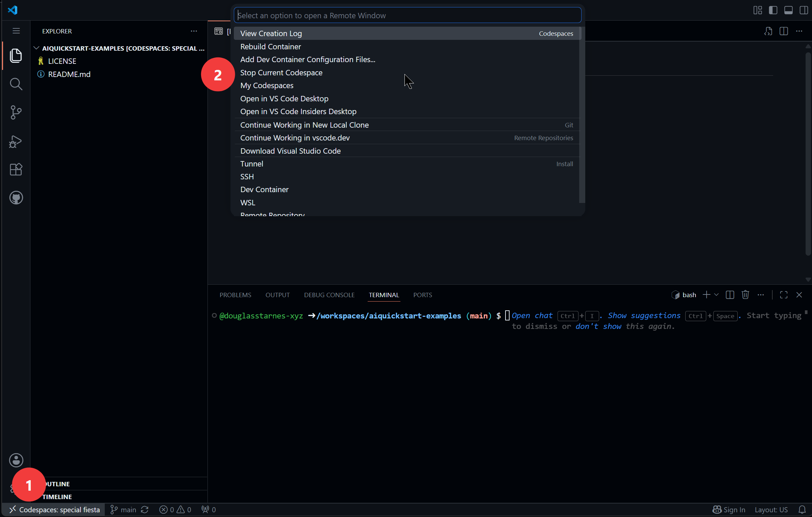Select the Dev Container option
The width and height of the screenshot is (812, 517).
click(x=407, y=189)
